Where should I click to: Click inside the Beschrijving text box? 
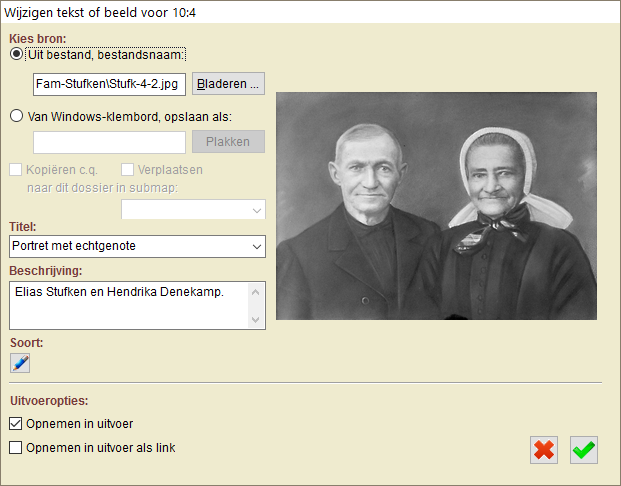tap(129, 305)
